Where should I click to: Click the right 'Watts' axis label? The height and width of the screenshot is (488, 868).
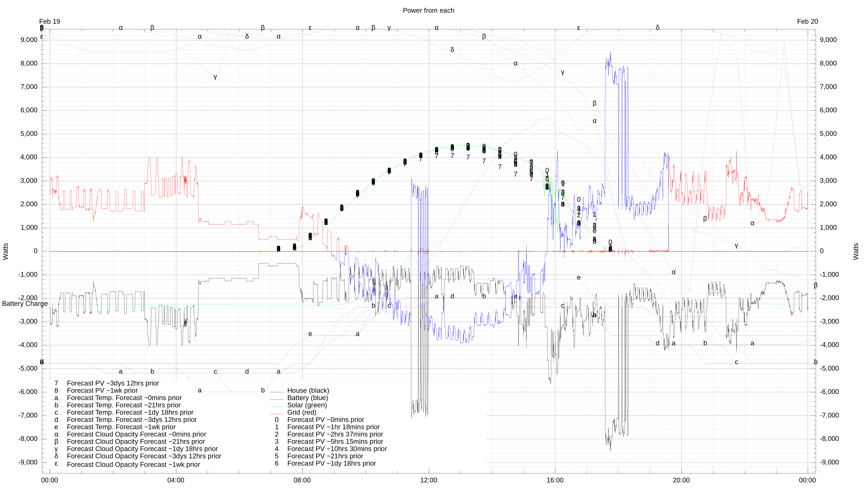pos(856,251)
